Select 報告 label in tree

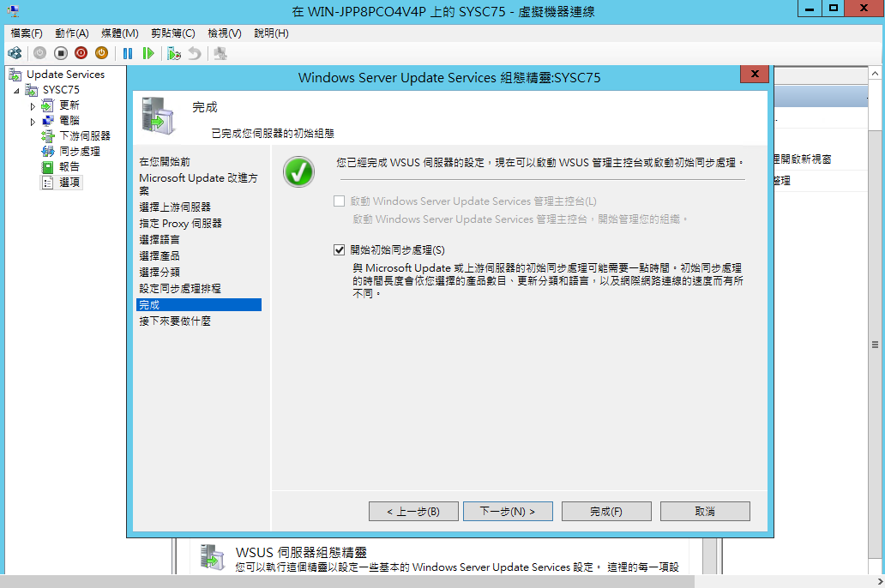coord(69,167)
